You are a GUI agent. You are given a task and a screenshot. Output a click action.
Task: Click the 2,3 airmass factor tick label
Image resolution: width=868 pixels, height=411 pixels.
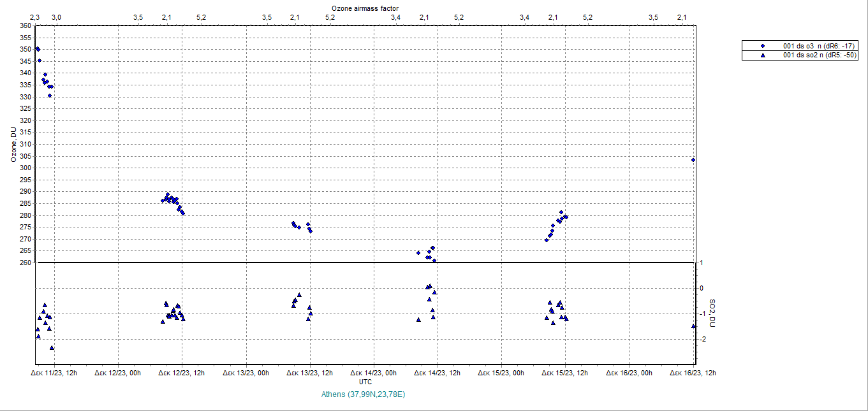[x=36, y=17]
